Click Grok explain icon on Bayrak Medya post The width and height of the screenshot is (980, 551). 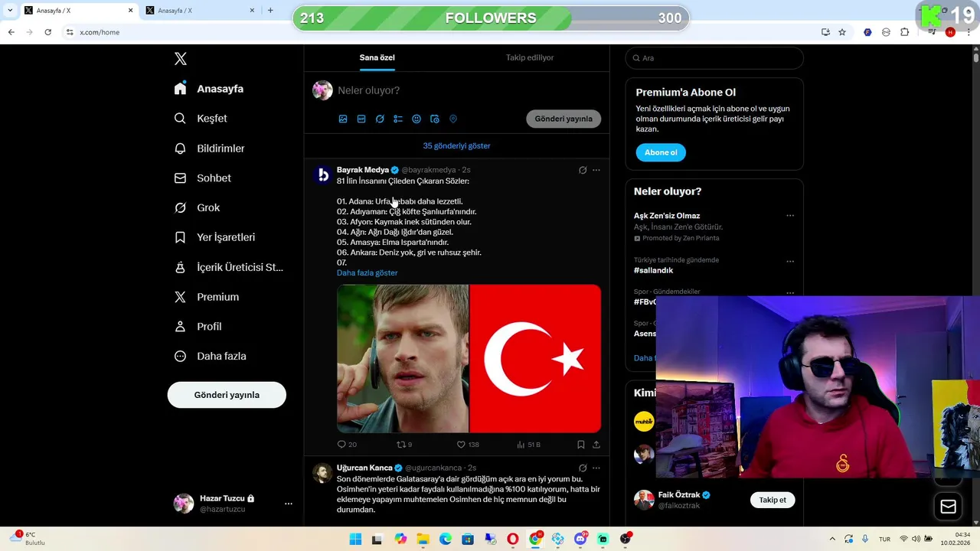click(x=583, y=170)
